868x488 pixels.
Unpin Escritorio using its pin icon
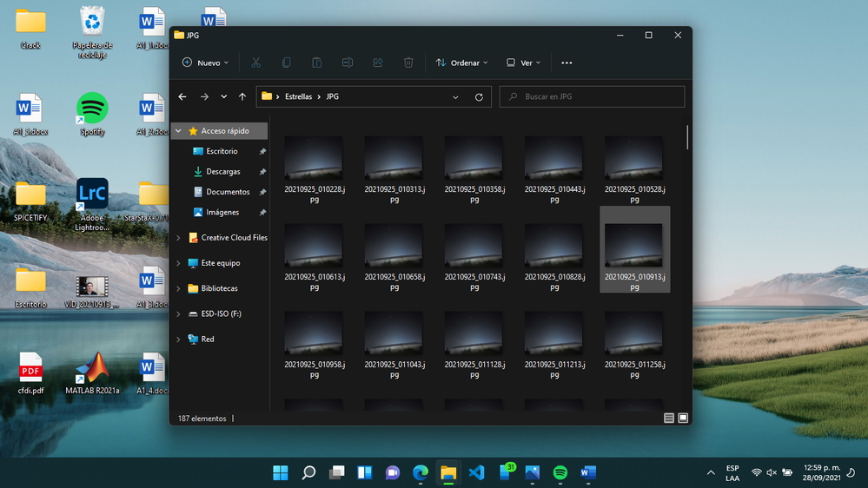[262, 151]
